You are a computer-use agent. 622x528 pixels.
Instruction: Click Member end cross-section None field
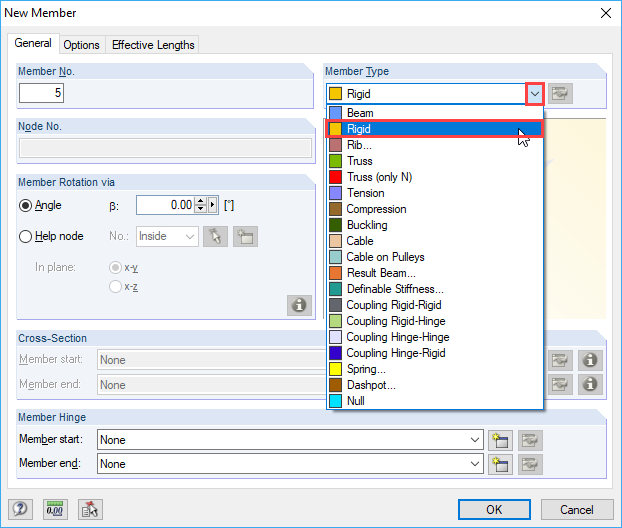tap(212, 385)
